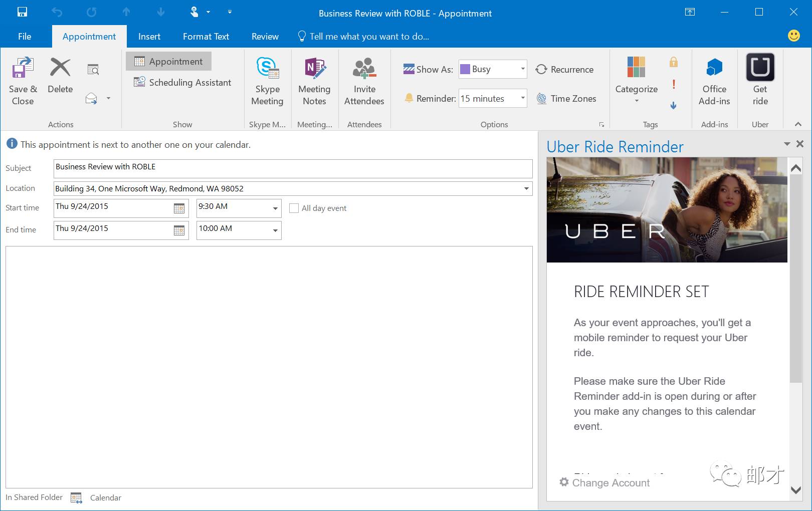This screenshot has height=511, width=812.
Task: Open the start time 9:30 AM dropdown
Action: click(275, 208)
